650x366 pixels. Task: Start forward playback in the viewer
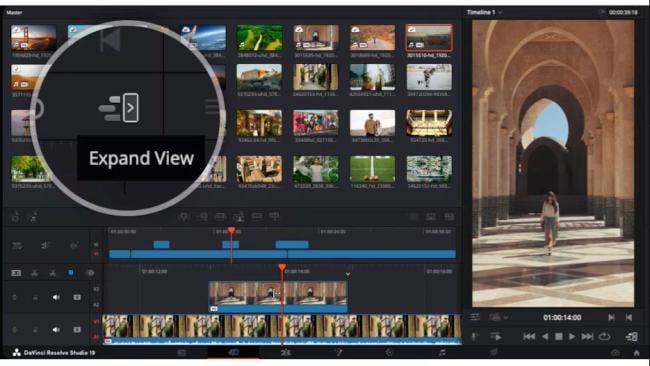coord(572,337)
